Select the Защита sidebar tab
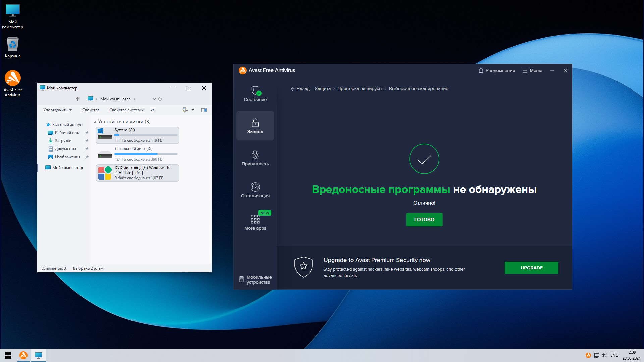The height and width of the screenshot is (362, 644). pyautogui.click(x=255, y=126)
